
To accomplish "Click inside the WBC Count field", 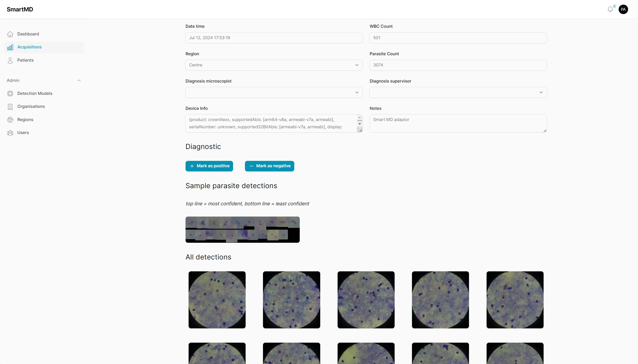I will (x=458, y=38).
